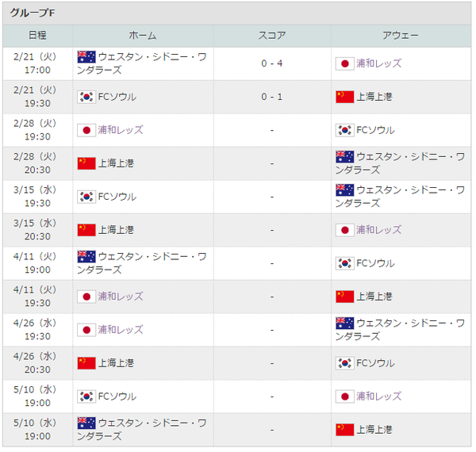Open 浦和レッズ link in 2/21 17:00 row

(x=379, y=63)
